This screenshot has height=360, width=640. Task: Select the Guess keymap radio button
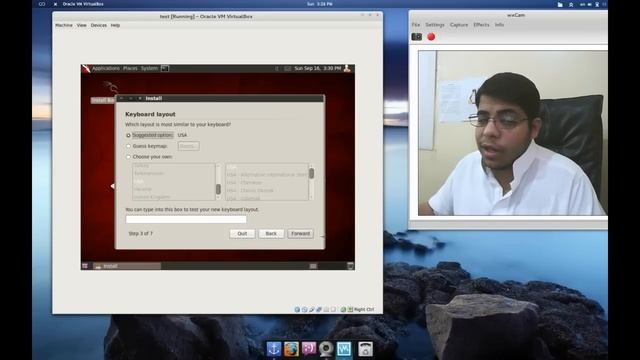click(128, 146)
